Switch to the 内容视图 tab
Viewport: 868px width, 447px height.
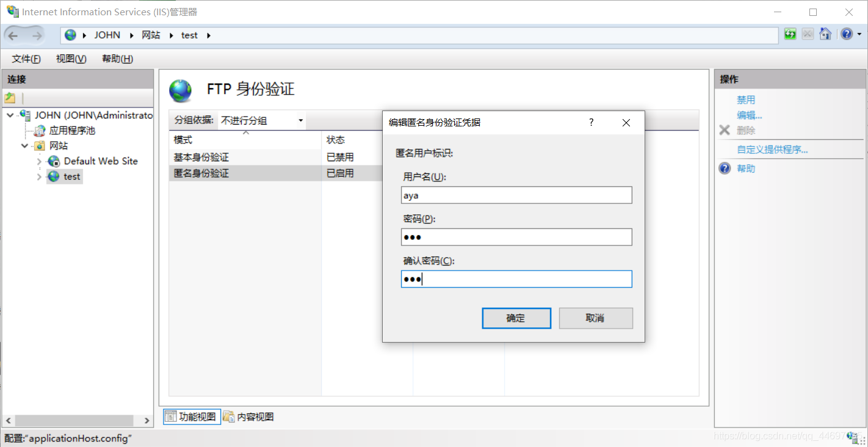point(248,416)
